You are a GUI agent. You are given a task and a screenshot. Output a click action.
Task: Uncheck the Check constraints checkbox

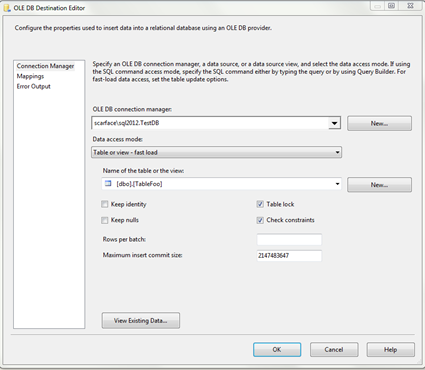point(260,220)
